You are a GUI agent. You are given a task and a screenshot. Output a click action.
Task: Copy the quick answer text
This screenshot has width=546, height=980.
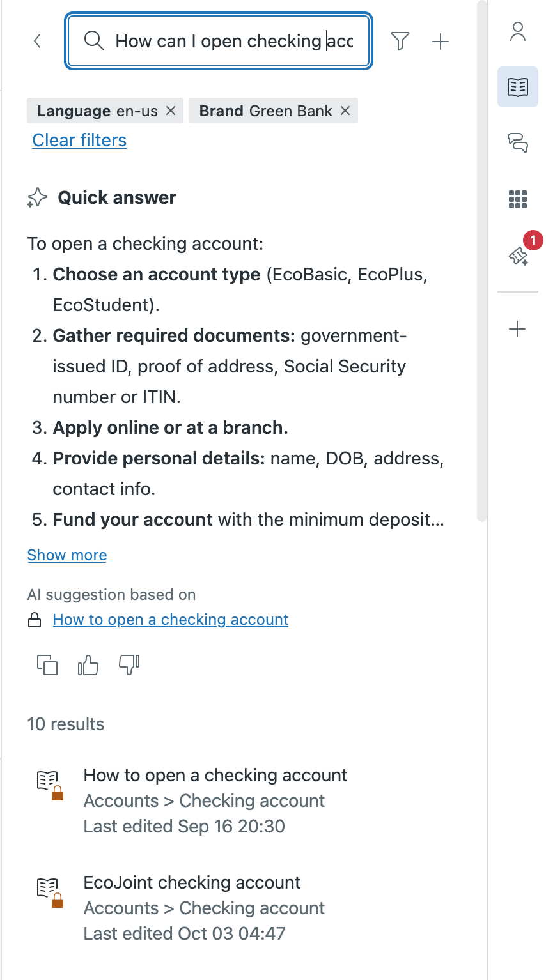[47, 666]
